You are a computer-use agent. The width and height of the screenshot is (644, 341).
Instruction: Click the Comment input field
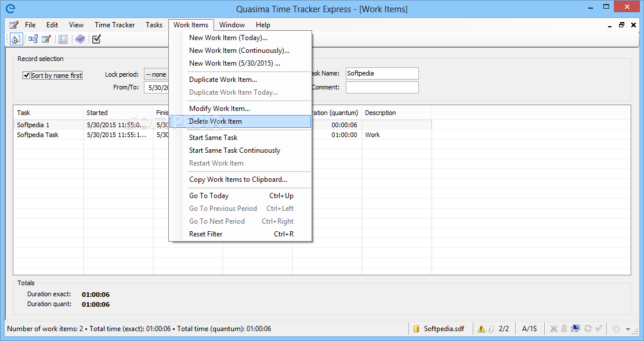[x=382, y=87]
